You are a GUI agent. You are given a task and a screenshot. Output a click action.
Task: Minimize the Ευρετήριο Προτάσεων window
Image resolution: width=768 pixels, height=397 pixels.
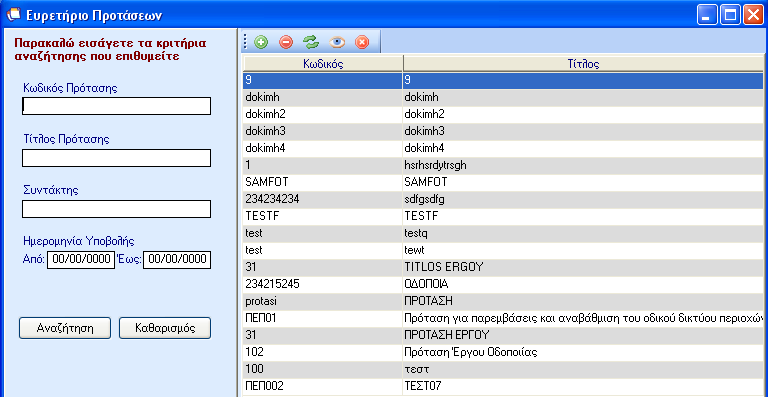point(707,15)
